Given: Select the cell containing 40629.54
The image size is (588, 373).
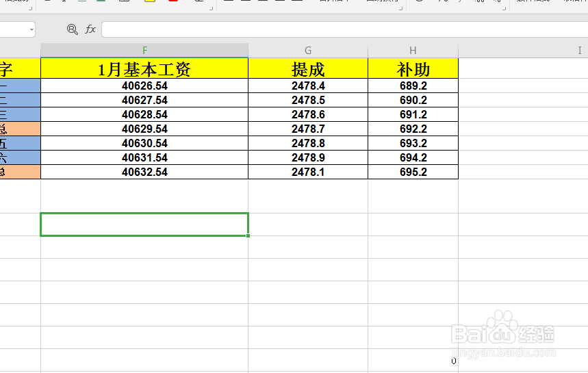Looking at the screenshot, I should [144, 129].
